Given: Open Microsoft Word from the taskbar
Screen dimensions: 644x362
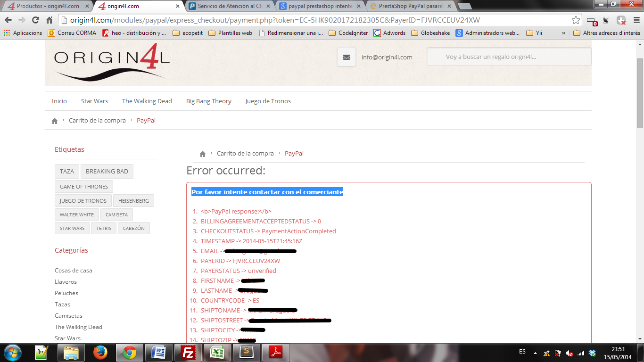Looking at the screenshot, I should tap(159, 353).
